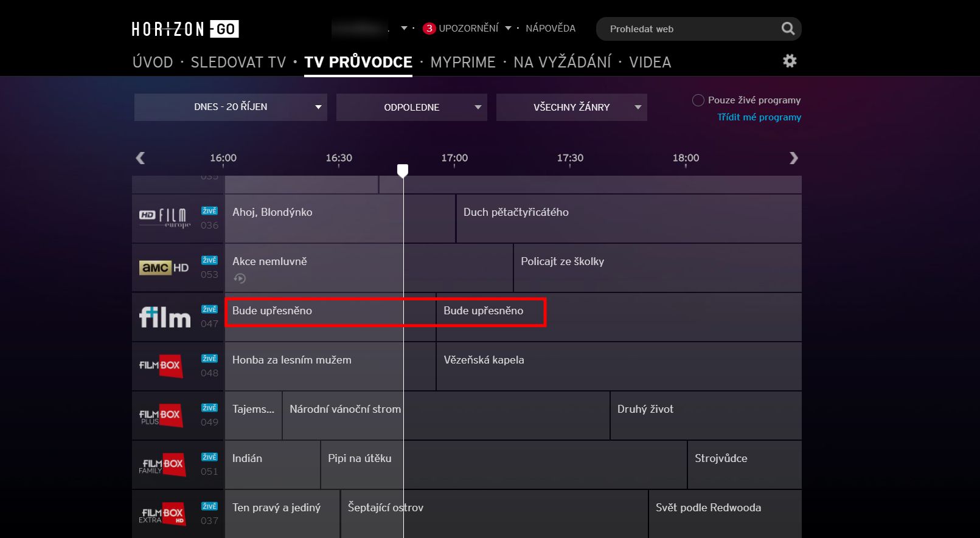The width and height of the screenshot is (980, 538).
Task: Click the FilmBox Plus channel logo
Action: [x=161, y=415]
